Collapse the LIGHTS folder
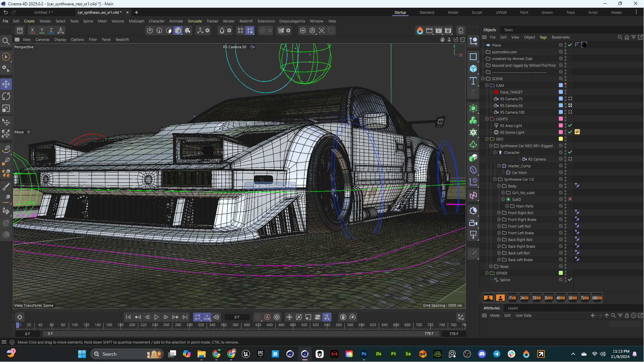Screen dimensions: 644x362 coord(487,119)
